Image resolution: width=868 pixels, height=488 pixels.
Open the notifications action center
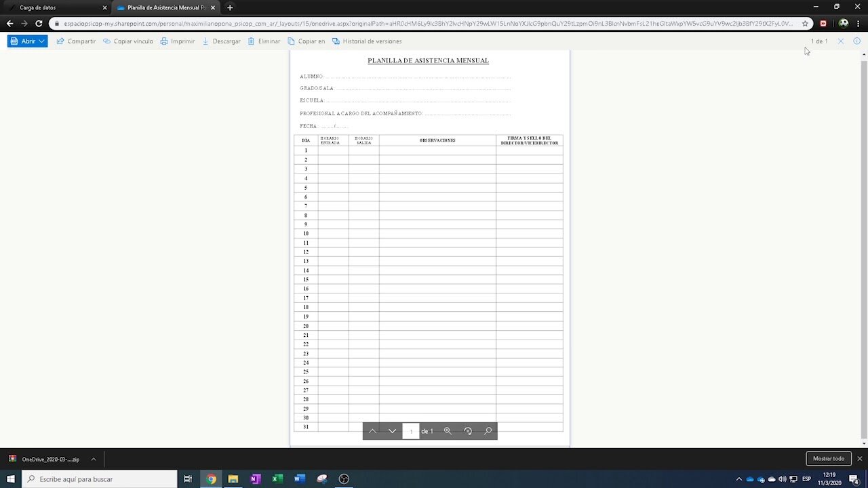pyautogui.click(x=854, y=479)
